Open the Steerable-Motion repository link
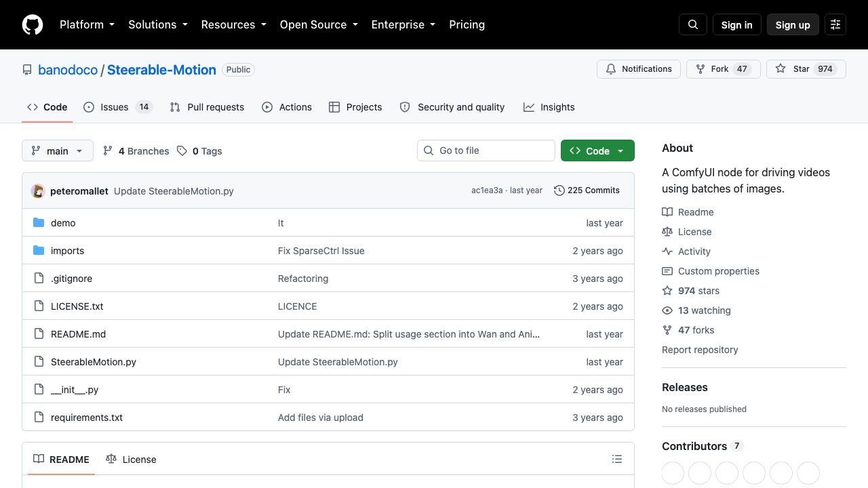This screenshot has height=488, width=868. tap(161, 70)
